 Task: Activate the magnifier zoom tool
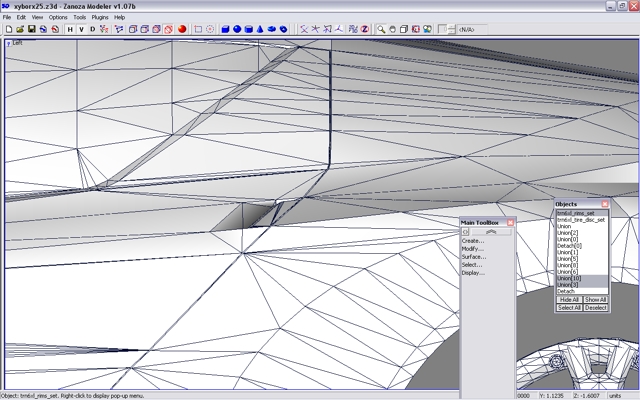[x=381, y=29]
